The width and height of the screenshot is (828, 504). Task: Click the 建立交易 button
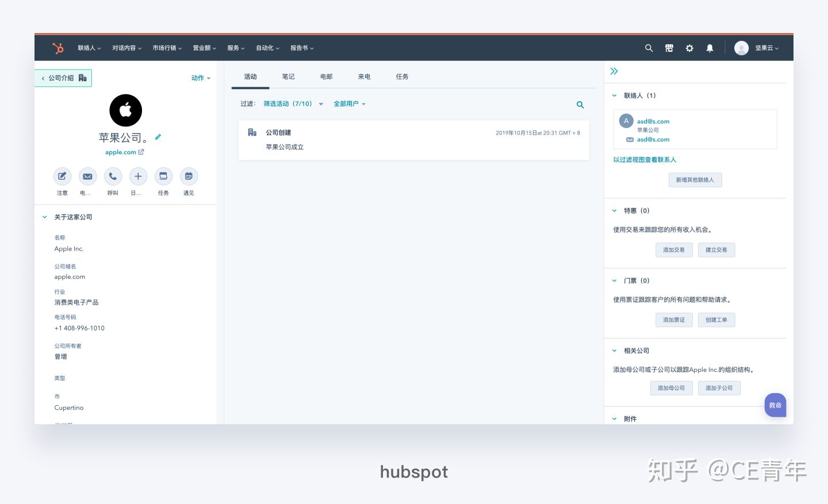tap(716, 250)
